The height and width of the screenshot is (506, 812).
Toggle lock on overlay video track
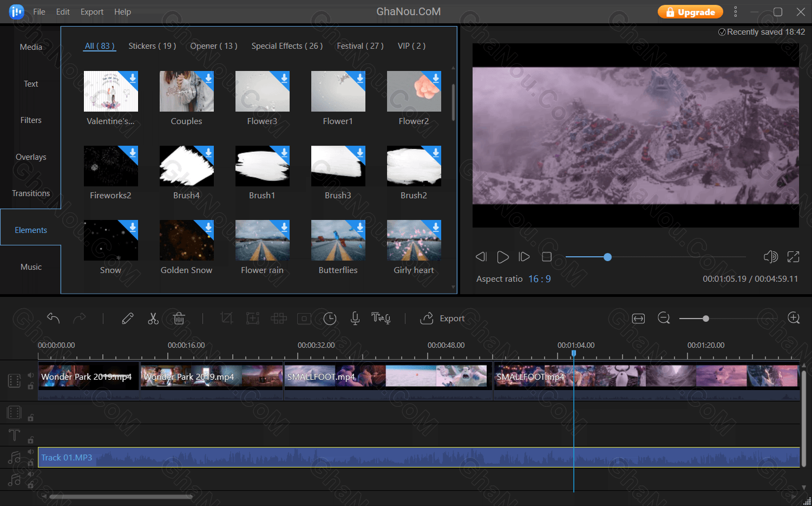pyautogui.click(x=31, y=418)
